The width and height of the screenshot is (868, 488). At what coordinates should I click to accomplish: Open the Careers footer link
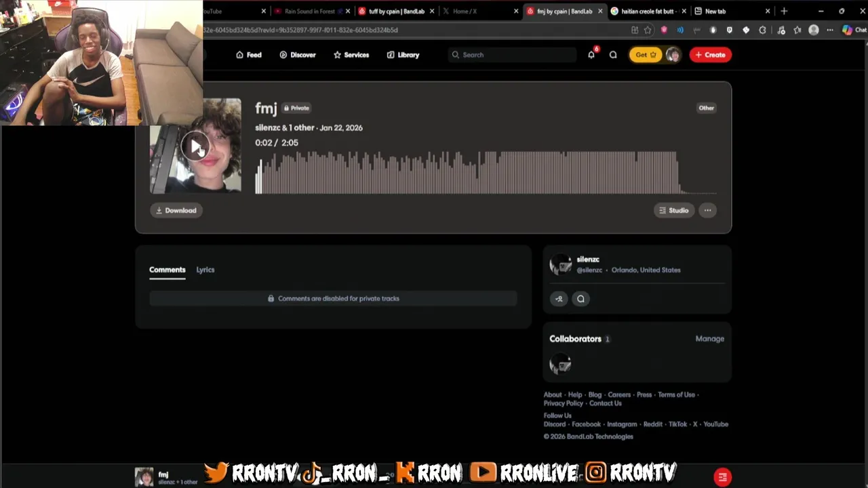619,394
